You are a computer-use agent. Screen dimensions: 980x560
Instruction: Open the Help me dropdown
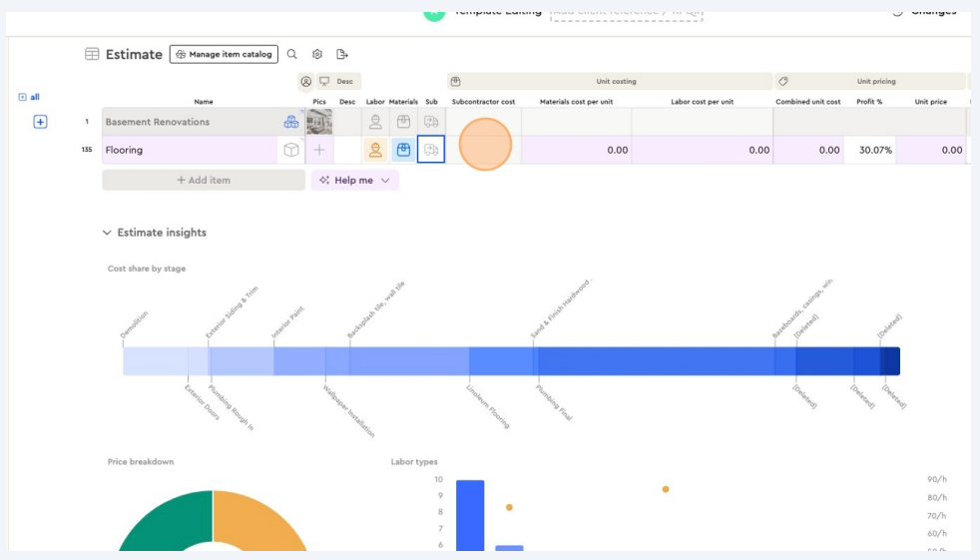354,180
